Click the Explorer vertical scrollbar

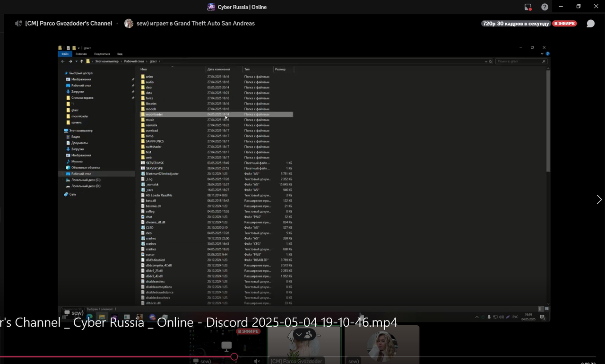548,120
